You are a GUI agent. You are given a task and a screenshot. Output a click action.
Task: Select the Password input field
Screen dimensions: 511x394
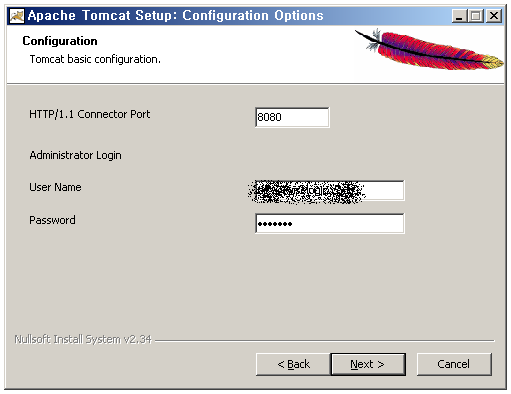pyautogui.click(x=329, y=223)
